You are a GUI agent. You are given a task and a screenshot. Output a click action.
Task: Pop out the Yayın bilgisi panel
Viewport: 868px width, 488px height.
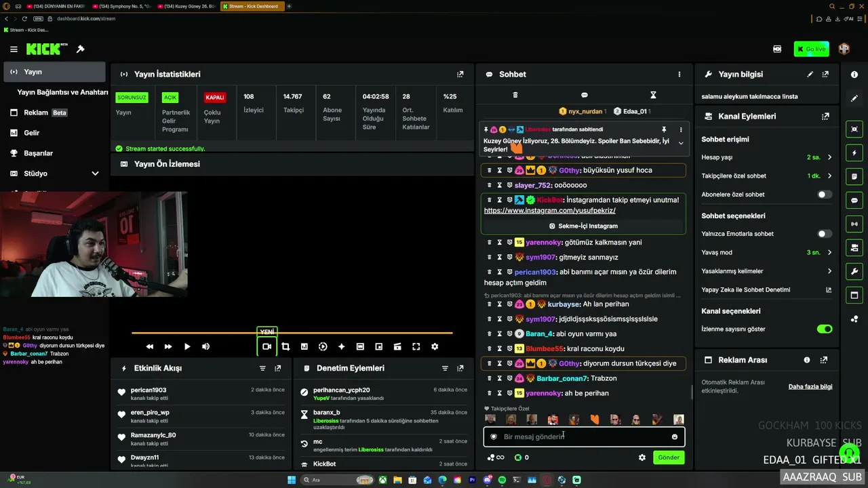pos(825,74)
